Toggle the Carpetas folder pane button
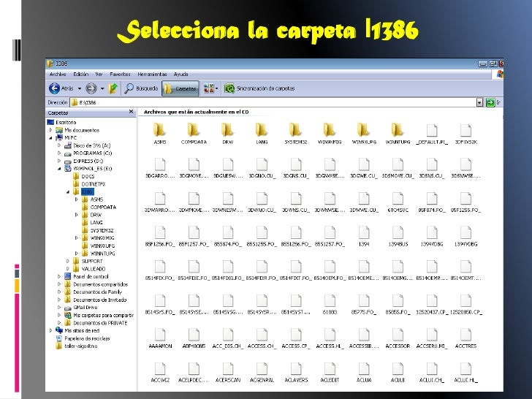The height and width of the screenshot is (399, 532). [180, 88]
